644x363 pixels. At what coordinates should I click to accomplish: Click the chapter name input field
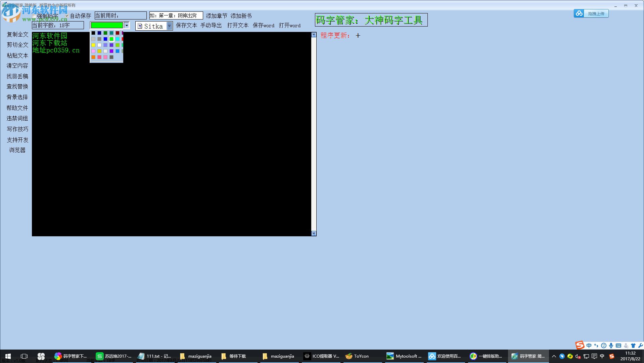[176, 15]
